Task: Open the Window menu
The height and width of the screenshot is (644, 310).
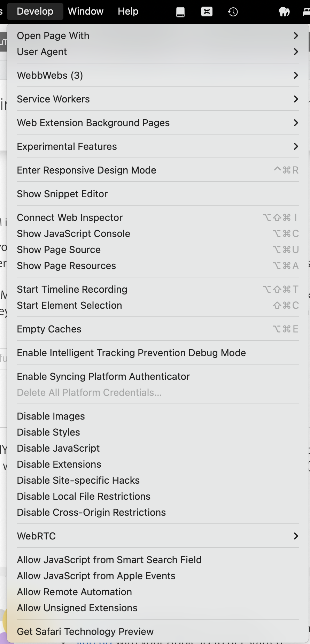Action: [x=86, y=11]
